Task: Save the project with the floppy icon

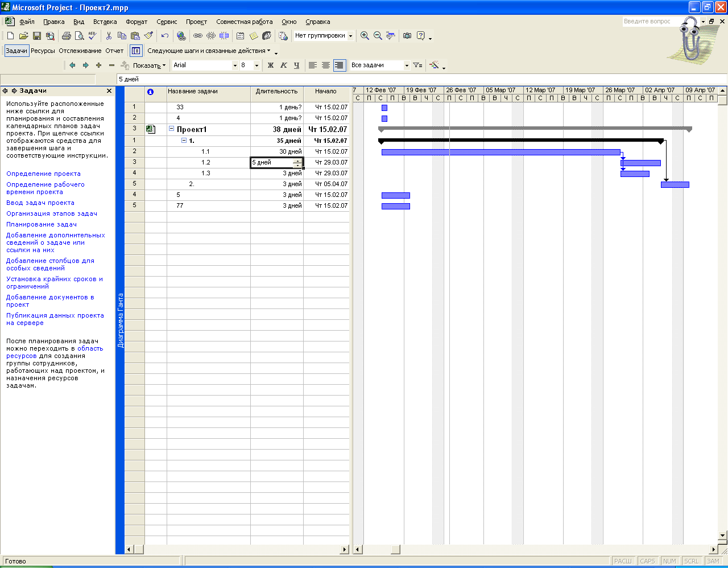Action: coord(36,36)
